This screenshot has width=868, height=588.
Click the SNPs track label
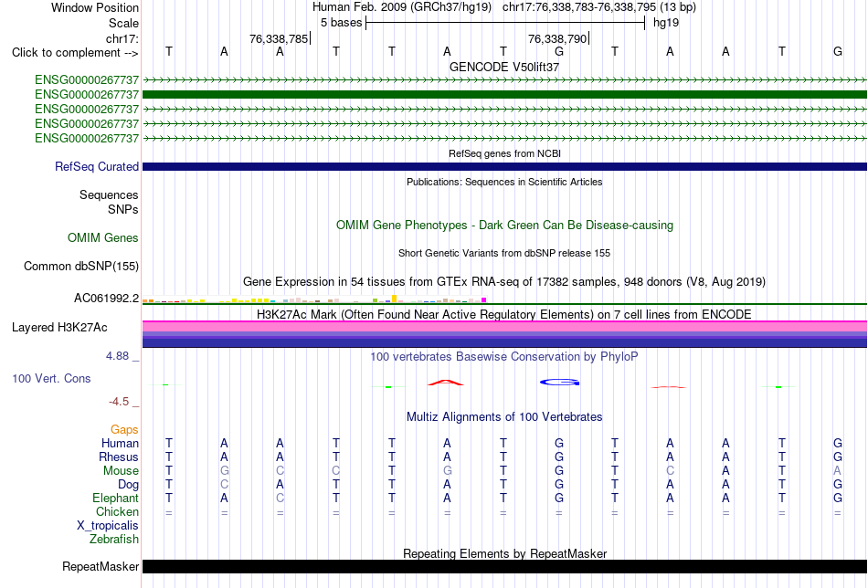123,210
